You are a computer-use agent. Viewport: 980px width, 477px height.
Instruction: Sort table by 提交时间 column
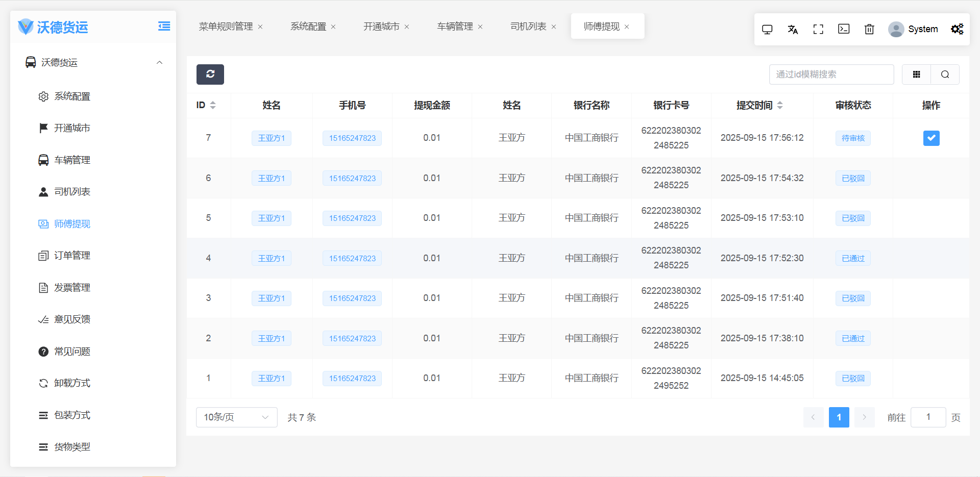click(779, 105)
